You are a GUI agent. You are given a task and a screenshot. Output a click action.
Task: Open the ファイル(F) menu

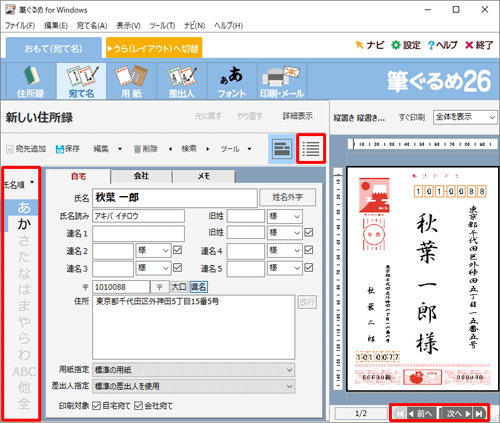click(x=20, y=26)
